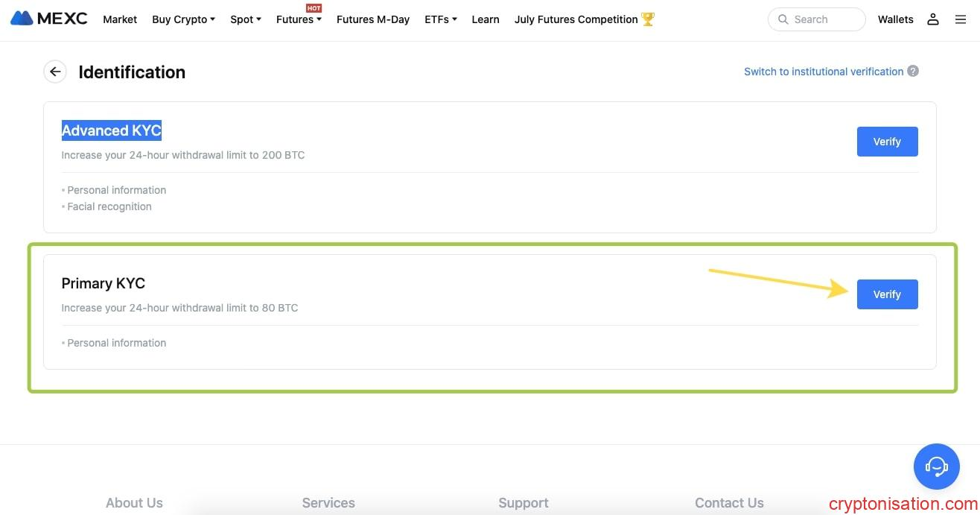The width and height of the screenshot is (980, 515).
Task: Click Verify for Primary KYC
Action: [887, 294]
